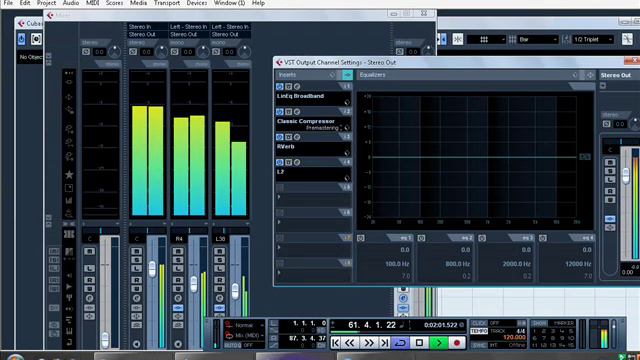Viewport: 640px width, 360px height.
Task: Bypass all Equalizers with header icon
Action: (x=575, y=75)
